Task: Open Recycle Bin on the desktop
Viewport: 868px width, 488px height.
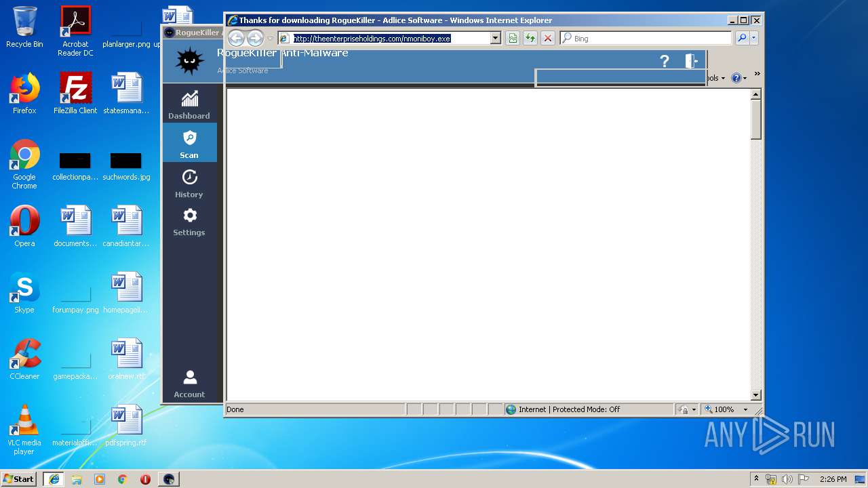Action: tap(24, 27)
